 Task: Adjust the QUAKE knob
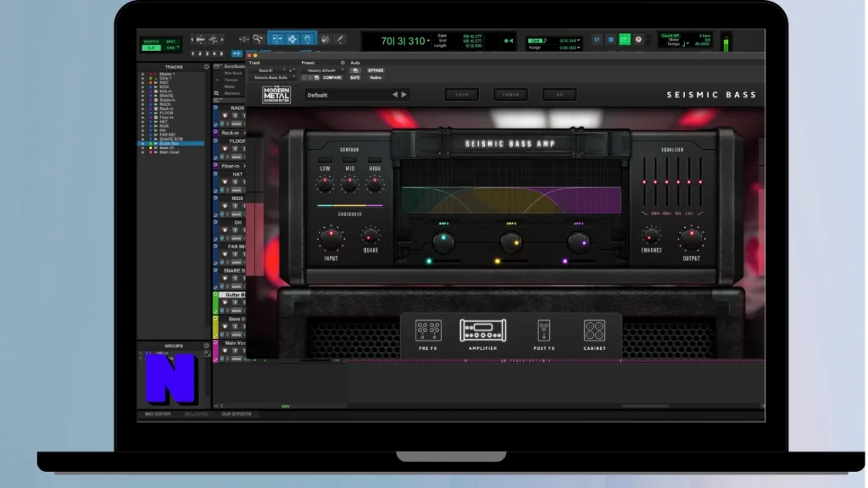click(x=370, y=236)
